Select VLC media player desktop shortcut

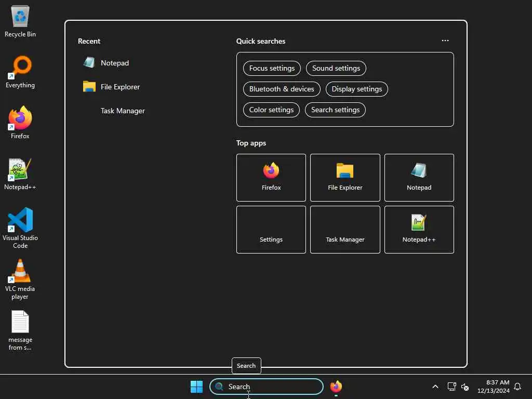pos(20,280)
